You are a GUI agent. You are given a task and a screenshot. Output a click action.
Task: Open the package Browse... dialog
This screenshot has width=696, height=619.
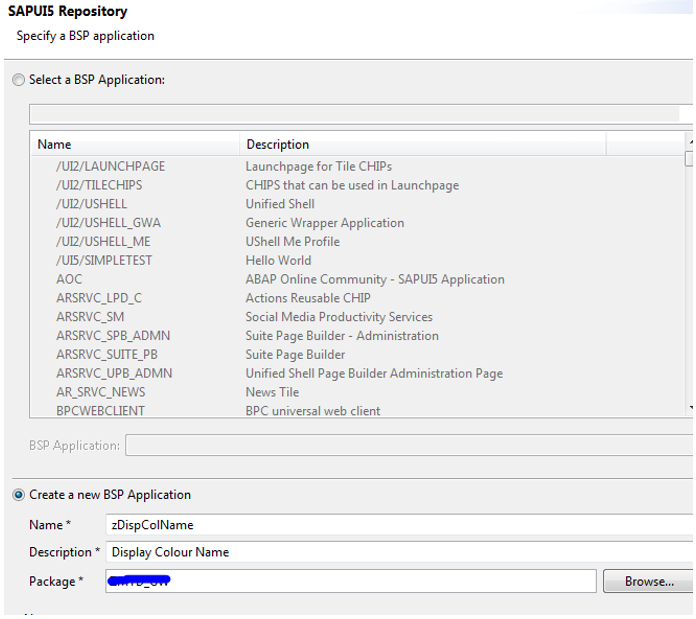pyautogui.click(x=649, y=581)
